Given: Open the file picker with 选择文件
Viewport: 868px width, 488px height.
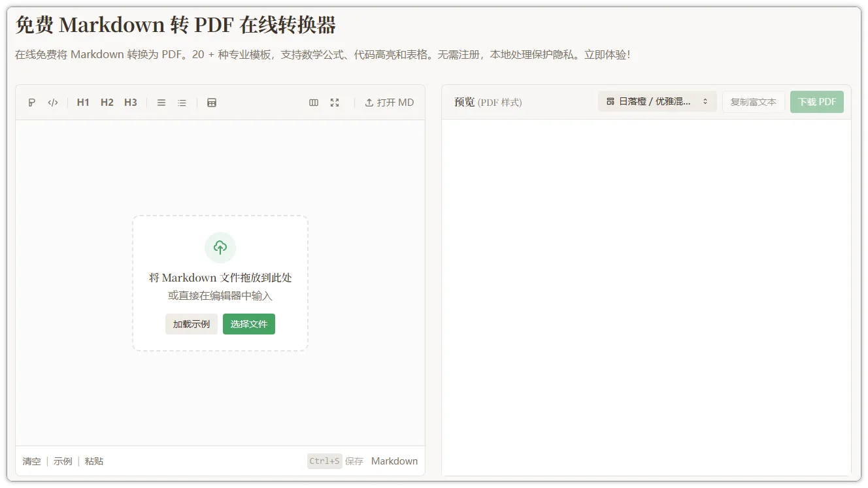Looking at the screenshot, I should pyautogui.click(x=248, y=323).
